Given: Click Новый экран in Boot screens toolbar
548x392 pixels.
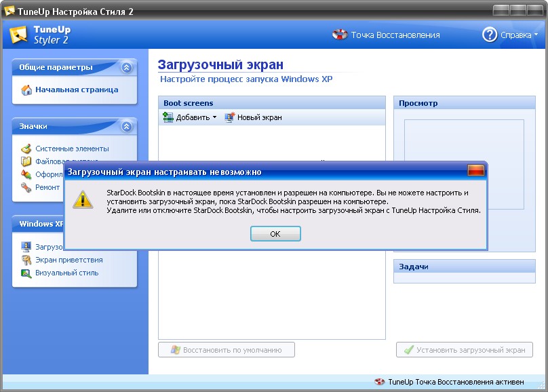Looking at the screenshot, I should pos(253,117).
